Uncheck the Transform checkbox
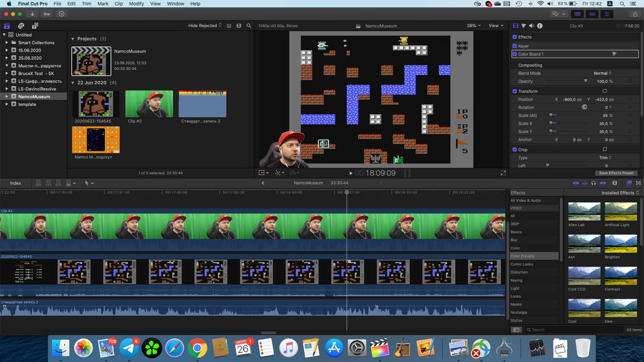Image resolution: width=644 pixels, height=362 pixels. click(x=515, y=91)
